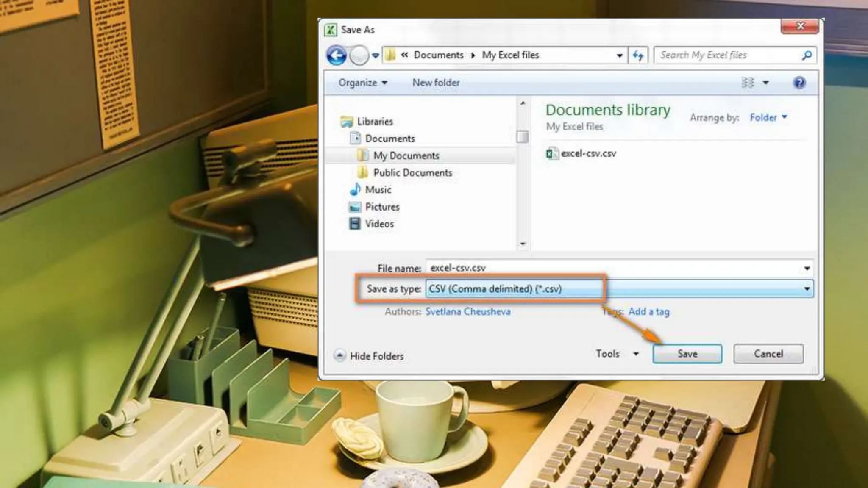This screenshot has width=868, height=488.
Task: Open the Tools menu
Action: [x=616, y=354]
